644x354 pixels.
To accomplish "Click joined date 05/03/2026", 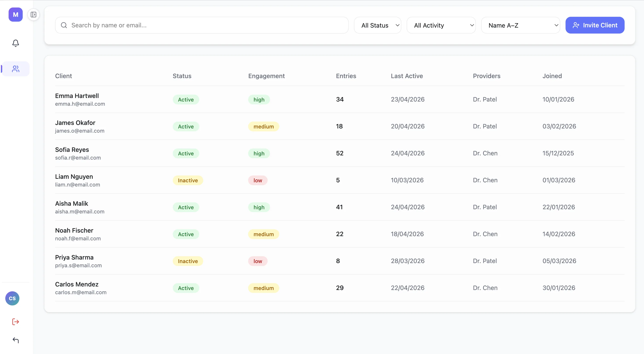I will (x=559, y=261).
